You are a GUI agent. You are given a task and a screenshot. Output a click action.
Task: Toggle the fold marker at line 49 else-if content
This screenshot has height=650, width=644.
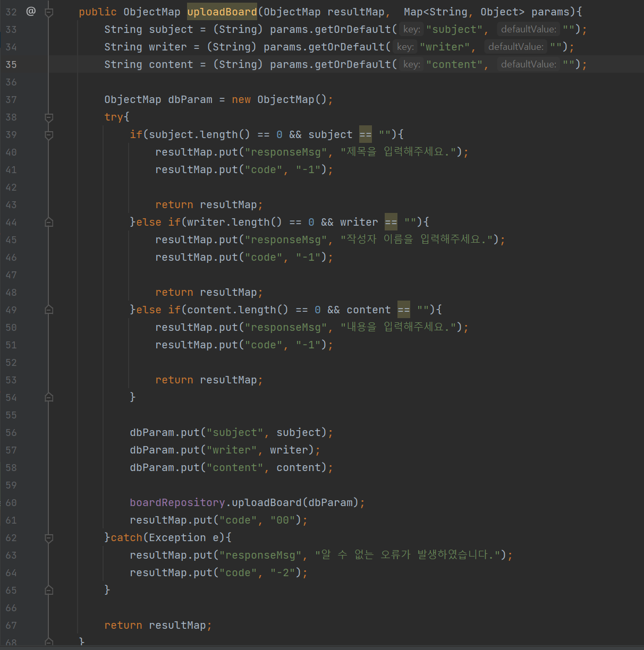pos(49,310)
